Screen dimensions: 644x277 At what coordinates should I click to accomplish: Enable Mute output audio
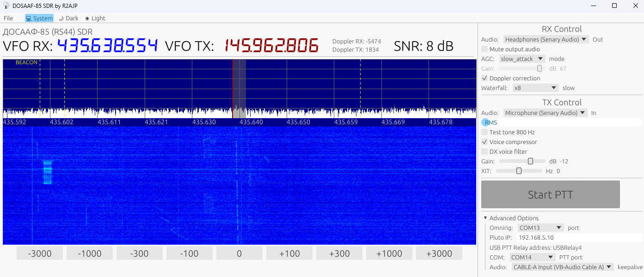(485, 48)
